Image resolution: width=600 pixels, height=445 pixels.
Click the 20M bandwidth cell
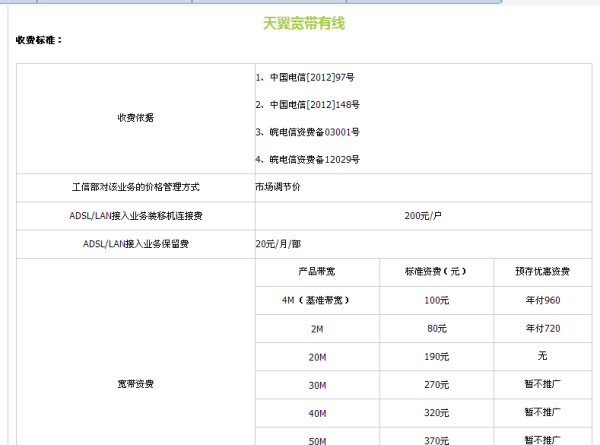click(x=318, y=357)
